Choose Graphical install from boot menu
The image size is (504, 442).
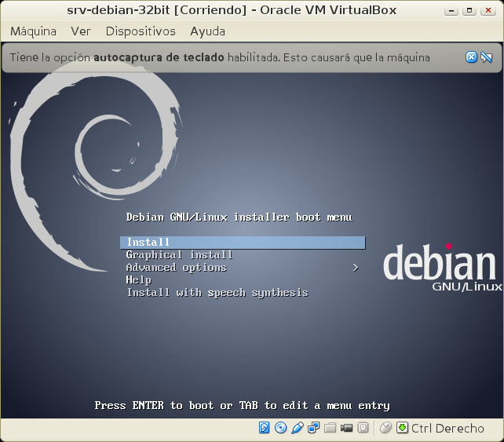click(179, 255)
